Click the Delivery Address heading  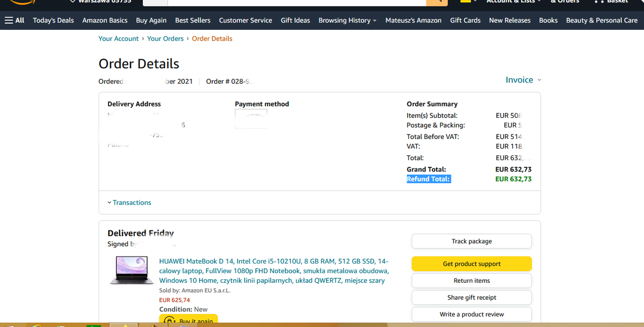134,104
